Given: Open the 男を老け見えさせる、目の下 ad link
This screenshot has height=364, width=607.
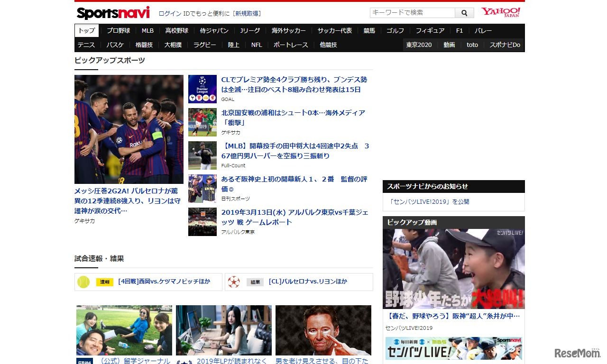Looking at the screenshot, I should pos(322,361).
